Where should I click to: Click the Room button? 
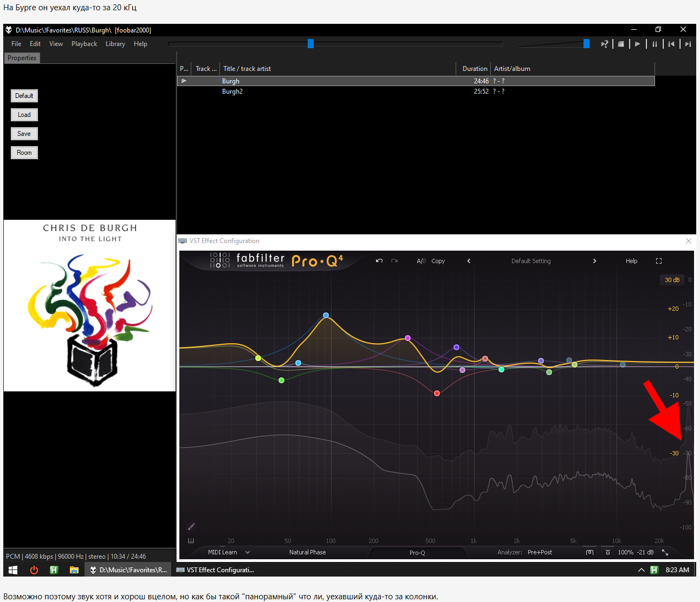[x=24, y=153]
